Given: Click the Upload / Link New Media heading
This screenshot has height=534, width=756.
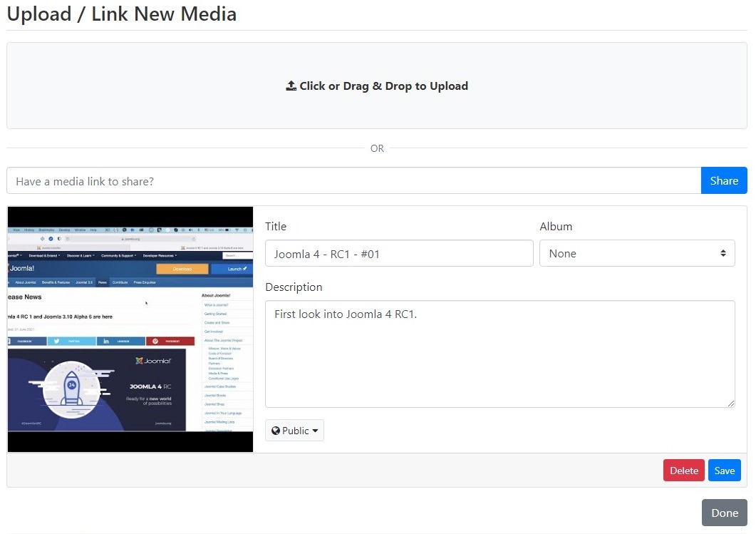Looking at the screenshot, I should 122,14.
